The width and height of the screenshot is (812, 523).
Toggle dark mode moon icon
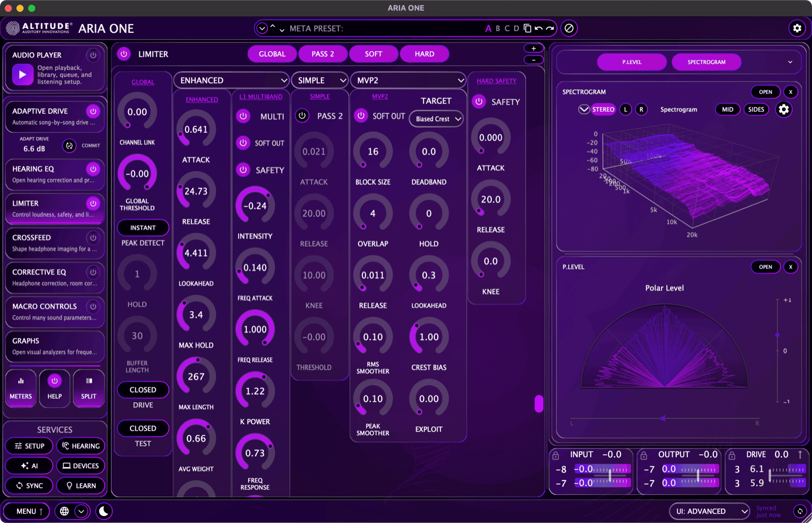pos(104,511)
